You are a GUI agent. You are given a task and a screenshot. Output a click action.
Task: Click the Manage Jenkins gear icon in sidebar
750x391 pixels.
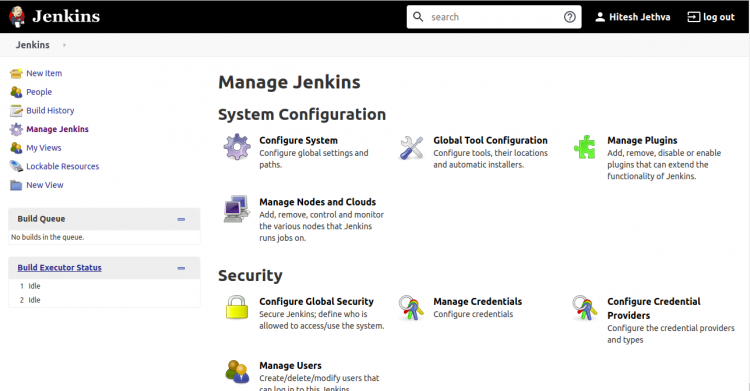click(16, 129)
